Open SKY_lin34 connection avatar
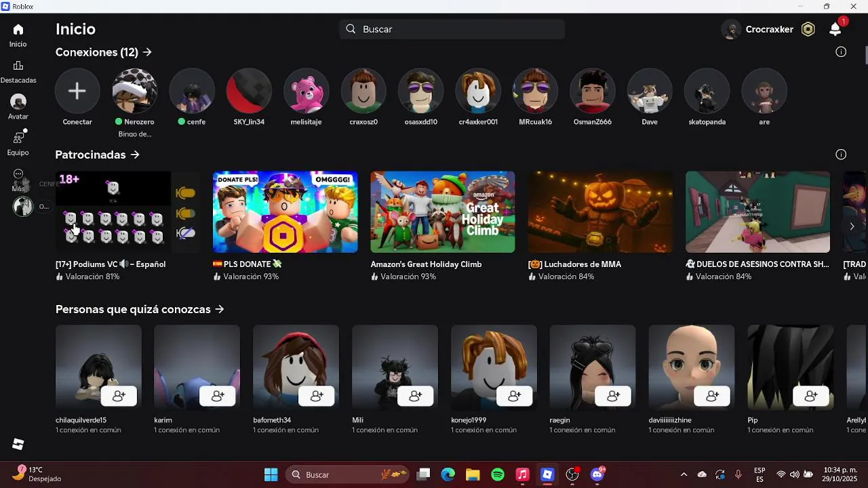This screenshot has height=488, width=868. coord(249,91)
